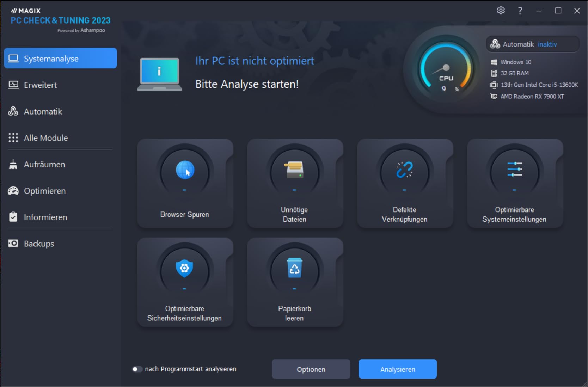Click the Windows 10 logo icon
The image size is (588, 387).
click(x=494, y=62)
